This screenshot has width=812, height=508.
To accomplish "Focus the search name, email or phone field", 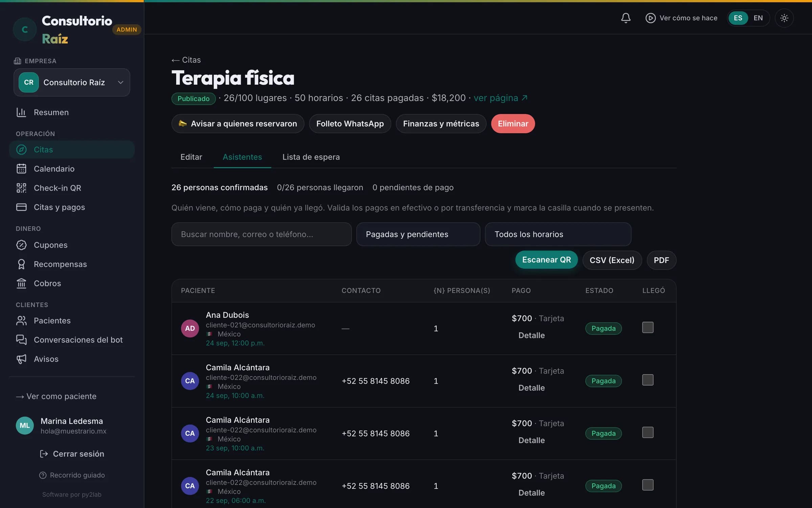I will pos(262,234).
